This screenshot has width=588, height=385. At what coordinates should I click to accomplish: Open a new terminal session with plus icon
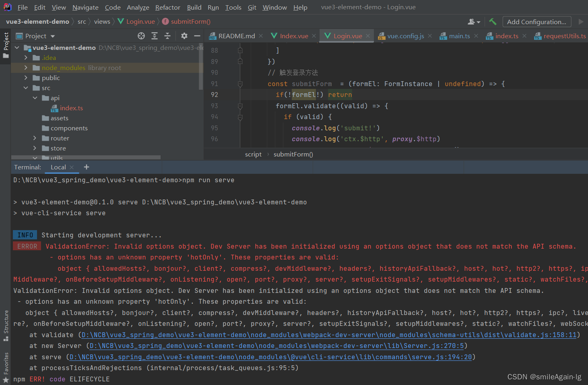[86, 167]
